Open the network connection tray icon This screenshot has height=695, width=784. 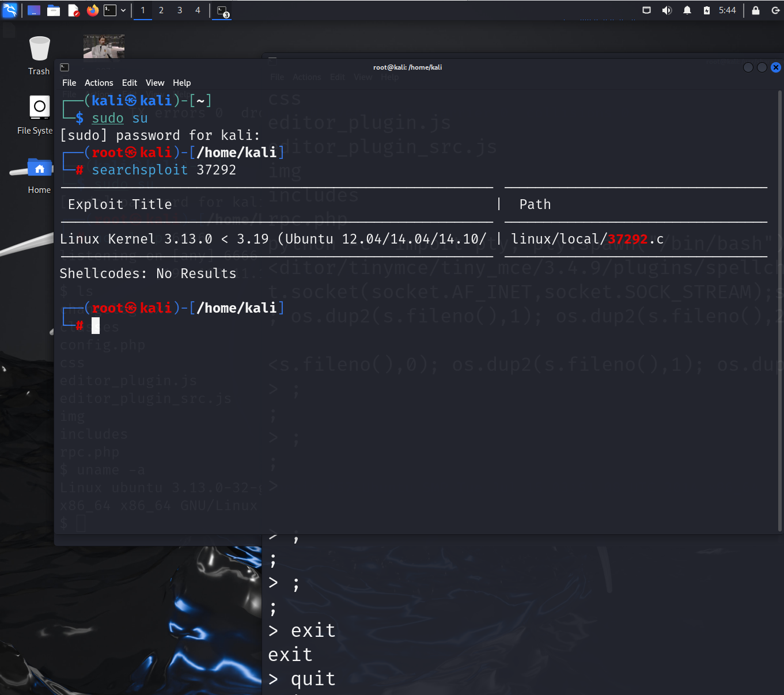point(647,10)
